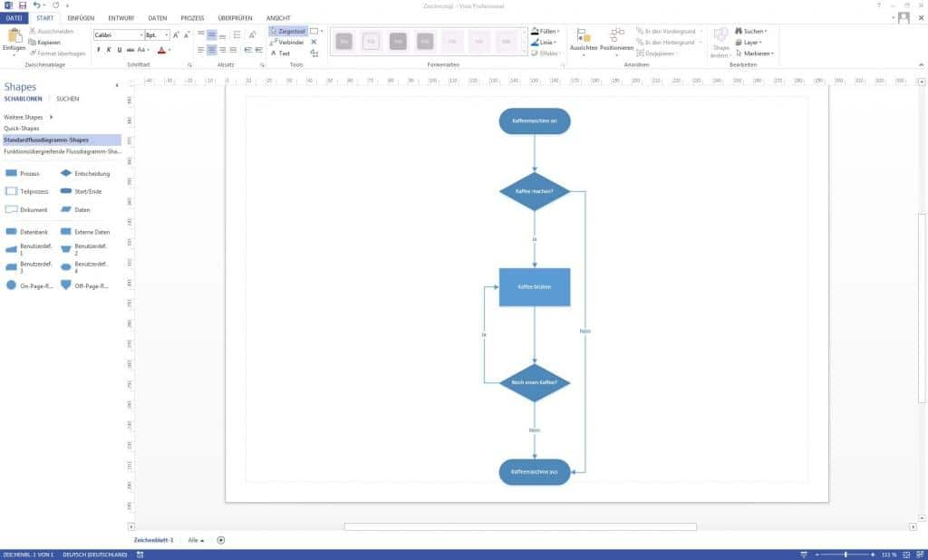
Task: Toggle underline formatting in the ribbon
Action: pos(119,49)
